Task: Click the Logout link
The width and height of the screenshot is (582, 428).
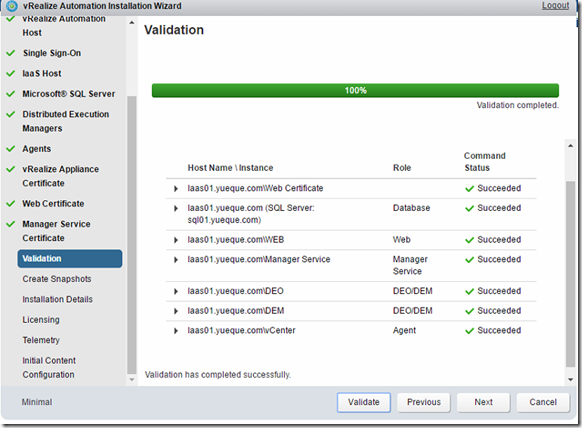Action: coord(555,6)
